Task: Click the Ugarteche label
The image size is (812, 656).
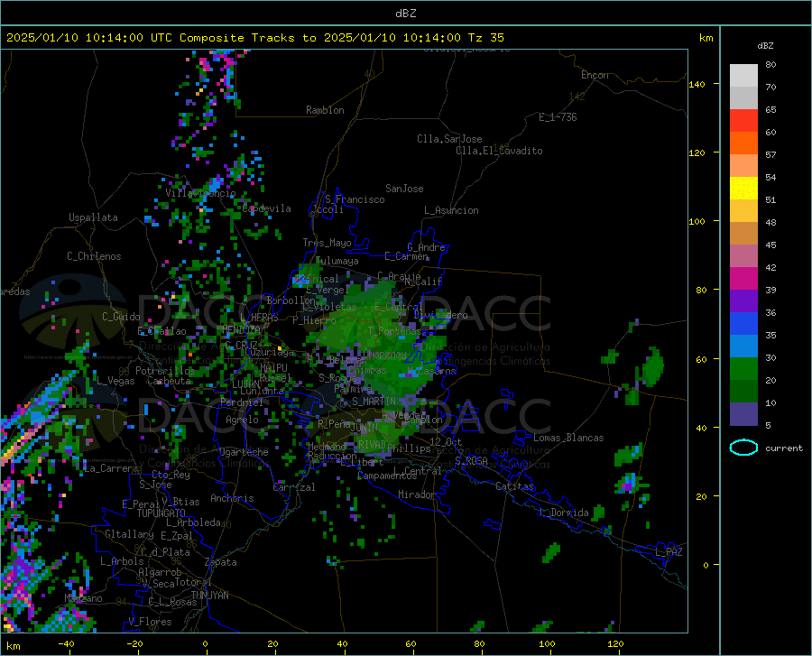Action: (244, 452)
